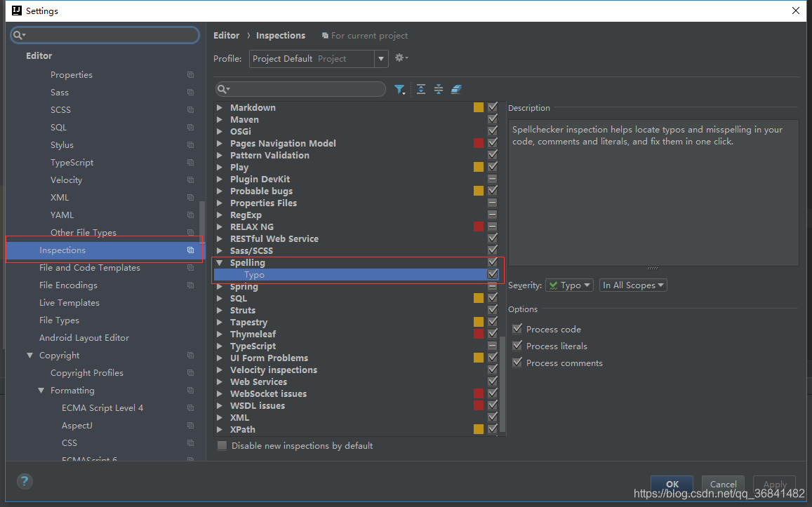Click the project icon next to TypeScript
Screen dimensions: 812x507
[191, 163]
